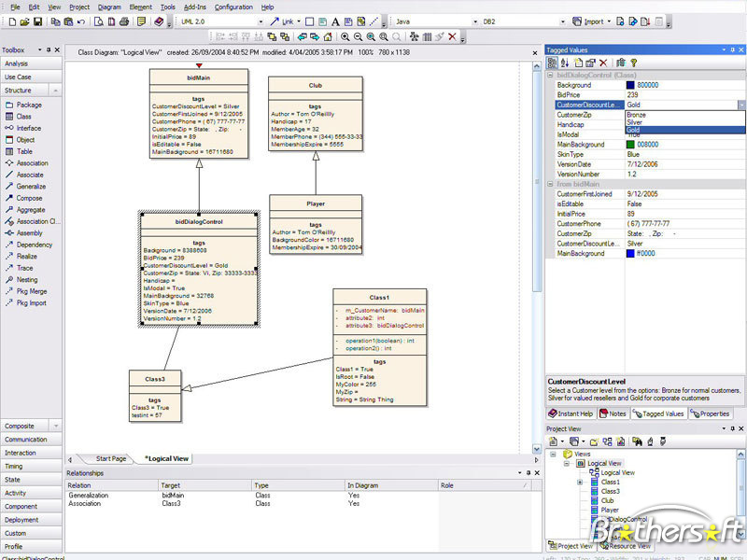Sort tagged values alphabetically
The image size is (747, 560).
coord(566,63)
